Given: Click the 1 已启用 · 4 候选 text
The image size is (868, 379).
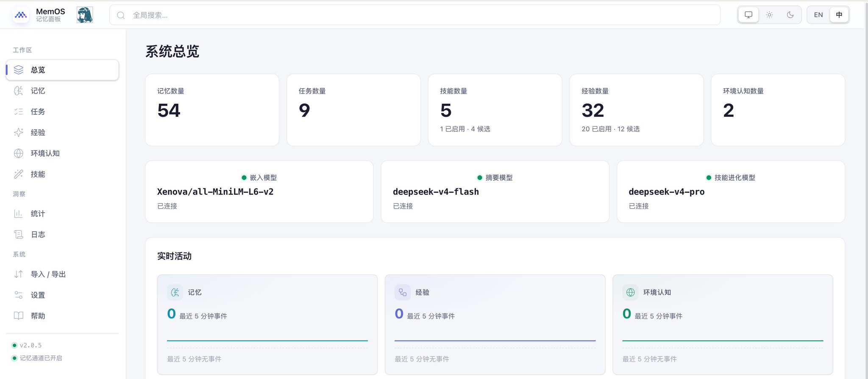Looking at the screenshot, I should 465,129.
